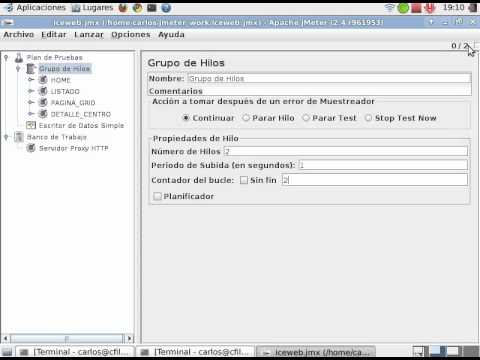Viewport: 480px width, 360px height.
Task: Open the Editar menu
Action: [54, 35]
